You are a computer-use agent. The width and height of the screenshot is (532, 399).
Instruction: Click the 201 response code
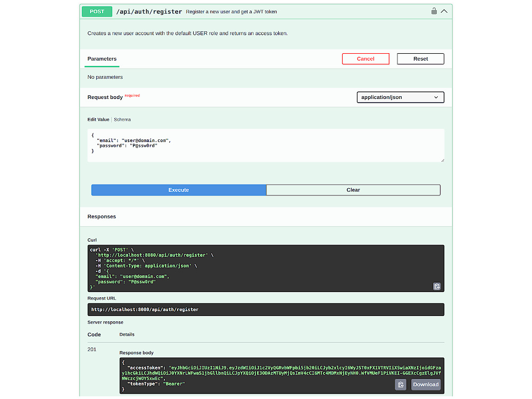pos(92,349)
